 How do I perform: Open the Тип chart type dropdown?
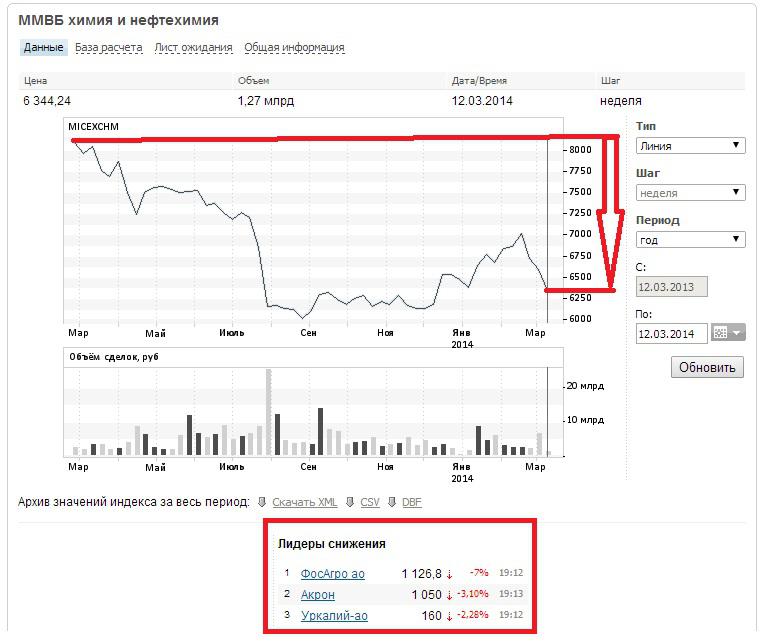[x=690, y=145]
